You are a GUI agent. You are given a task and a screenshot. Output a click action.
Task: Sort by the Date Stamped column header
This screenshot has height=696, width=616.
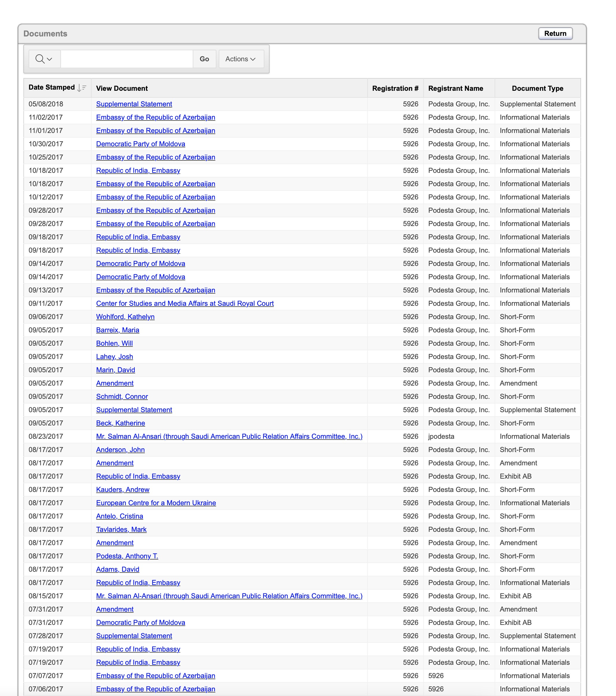pyautogui.click(x=51, y=88)
